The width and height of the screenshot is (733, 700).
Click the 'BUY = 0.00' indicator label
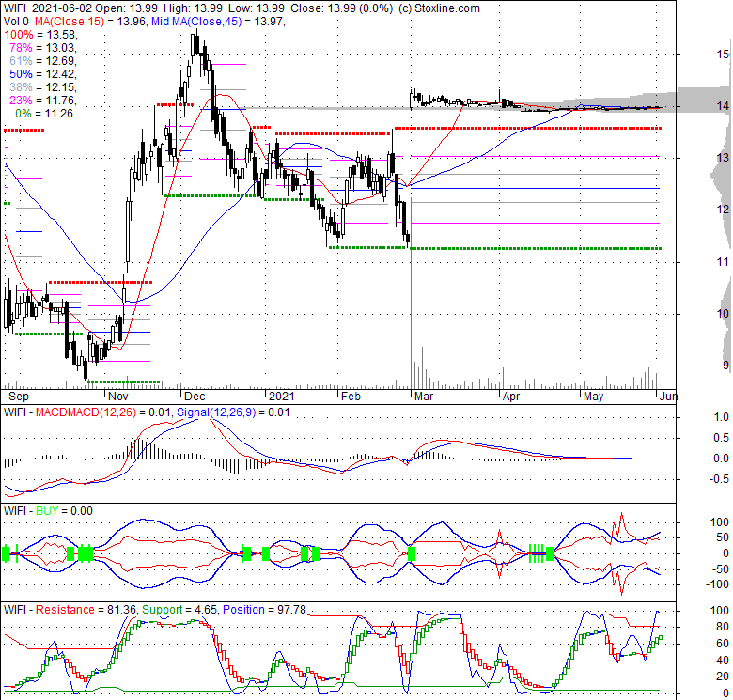point(65,511)
